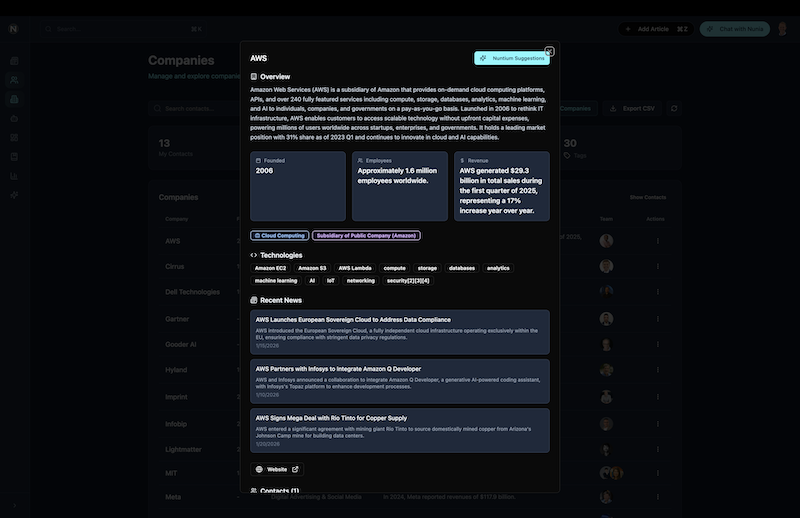The height and width of the screenshot is (518, 800).
Task: Select the analytics technology chip
Action: point(498,268)
